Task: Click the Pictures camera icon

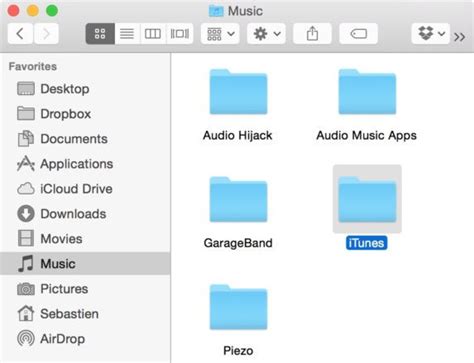Action: (26, 289)
